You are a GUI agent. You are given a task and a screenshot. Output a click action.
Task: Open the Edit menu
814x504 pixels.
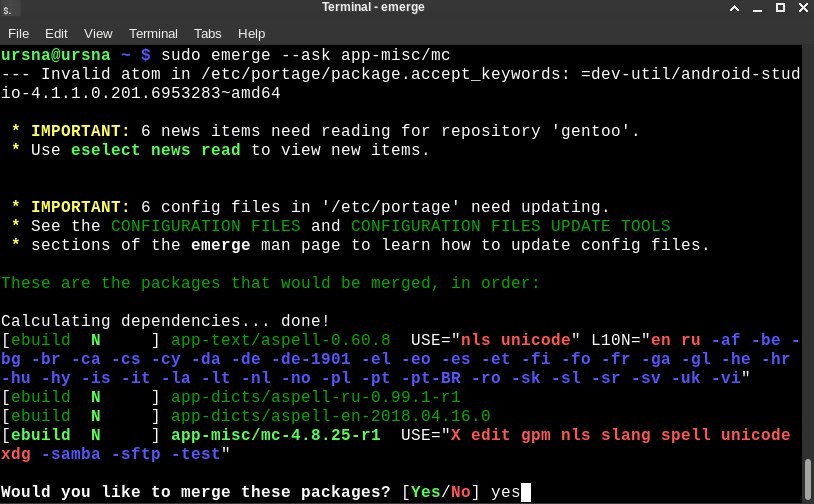point(56,34)
